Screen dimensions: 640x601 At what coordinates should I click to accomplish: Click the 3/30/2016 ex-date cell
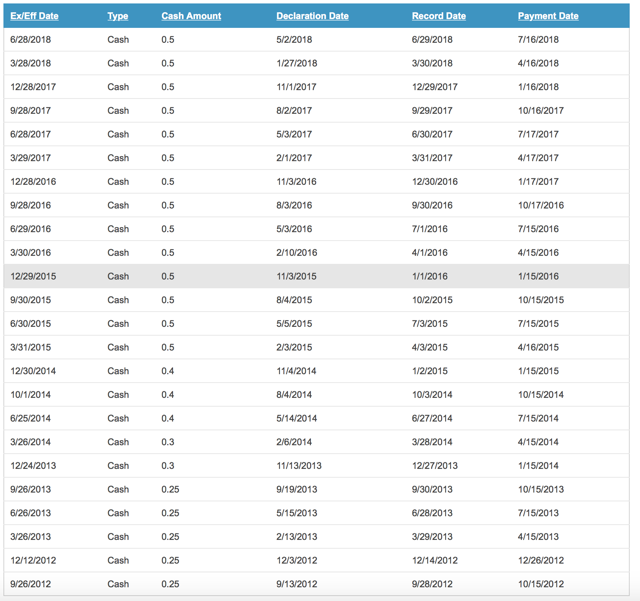coord(31,253)
